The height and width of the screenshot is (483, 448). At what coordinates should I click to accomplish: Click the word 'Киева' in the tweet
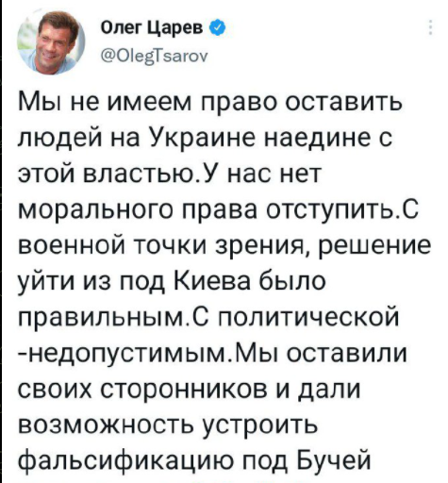click(x=212, y=281)
